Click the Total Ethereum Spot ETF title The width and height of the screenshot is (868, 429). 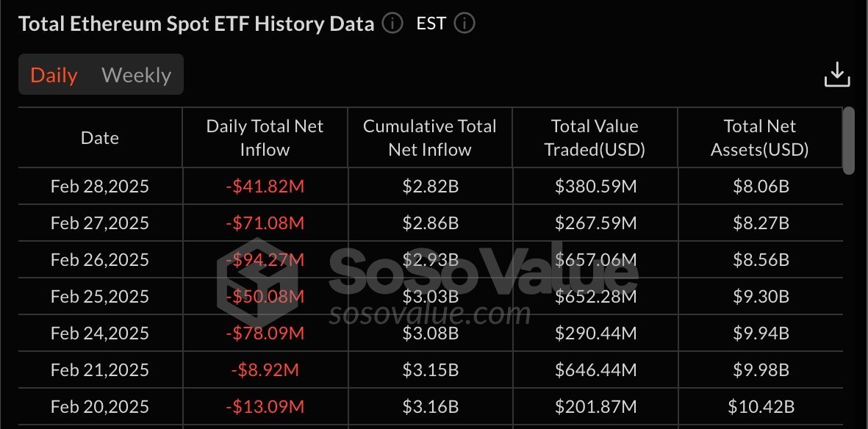[x=197, y=23]
